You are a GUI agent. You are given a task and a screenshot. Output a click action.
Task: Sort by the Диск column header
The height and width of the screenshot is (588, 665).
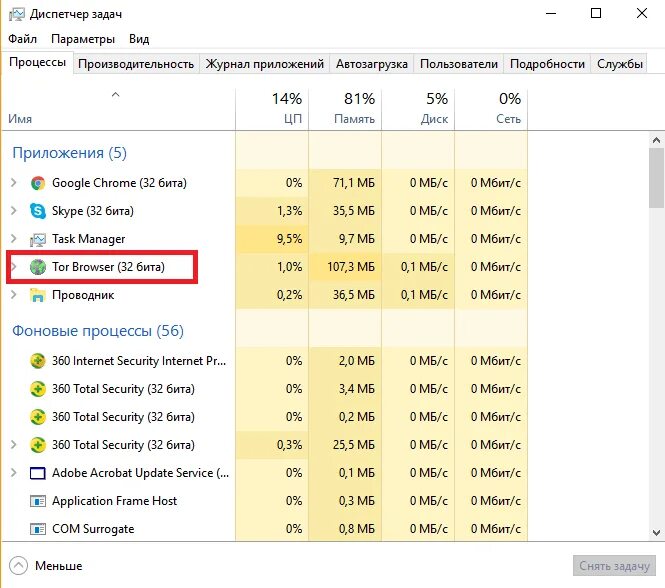tap(418, 109)
